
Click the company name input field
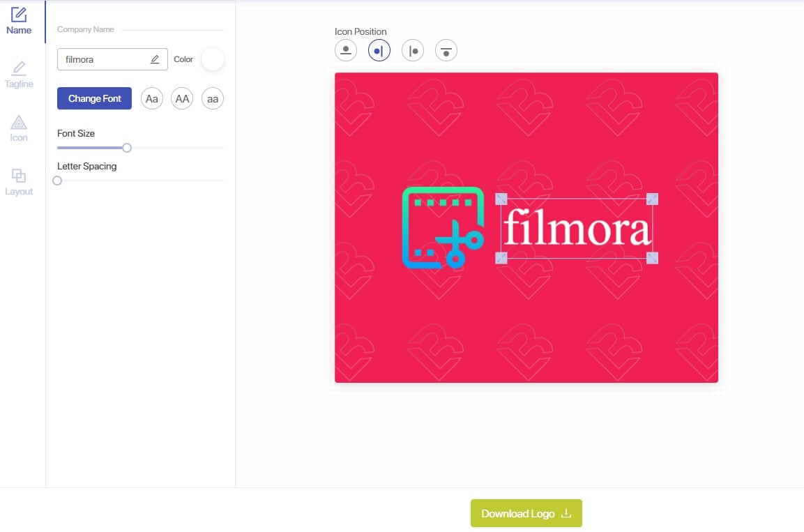pyautogui.click(x=112, y=59)
